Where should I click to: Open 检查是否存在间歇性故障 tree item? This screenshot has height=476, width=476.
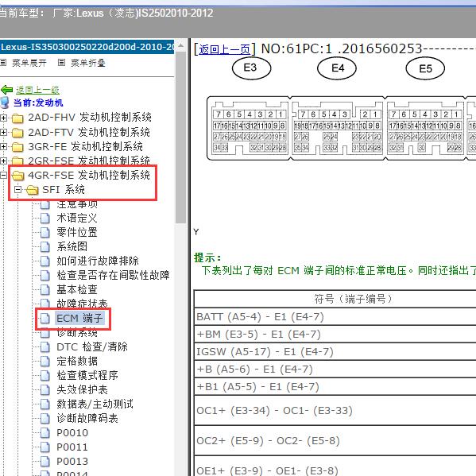[113, 275]
